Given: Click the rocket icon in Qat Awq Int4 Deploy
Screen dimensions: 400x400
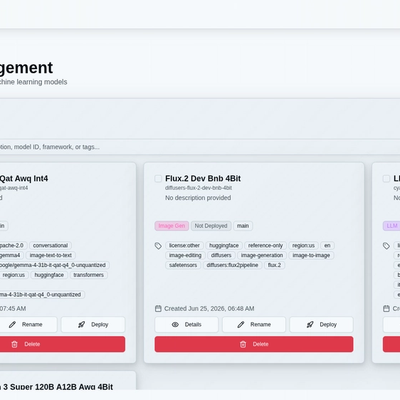Looking at the screenshot, I should point(81,324).
